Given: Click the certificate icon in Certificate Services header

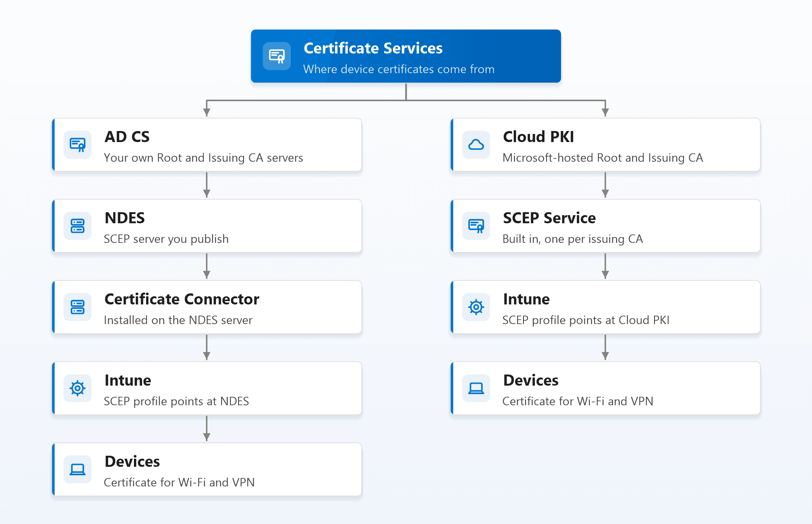Looking at the screenshot, I should [x=277, y=56].
